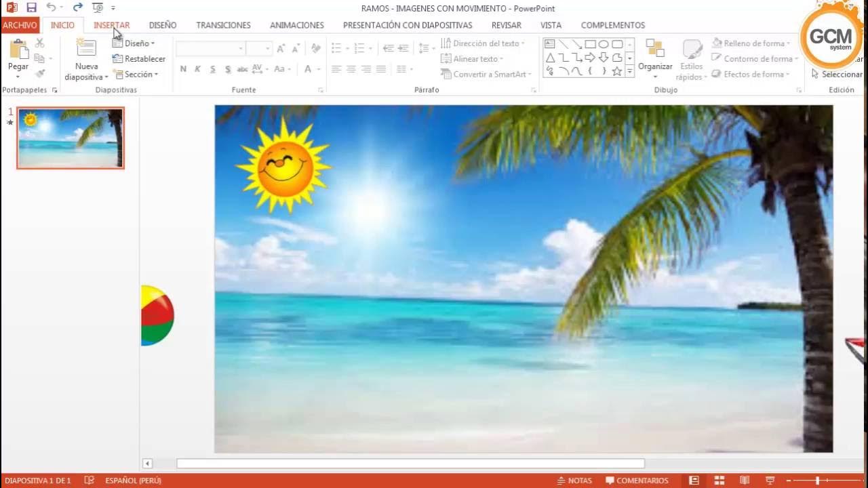This screenshot has width=868, height=488.
Task: Open spell check icon in status bar
Action: [89, 480]
